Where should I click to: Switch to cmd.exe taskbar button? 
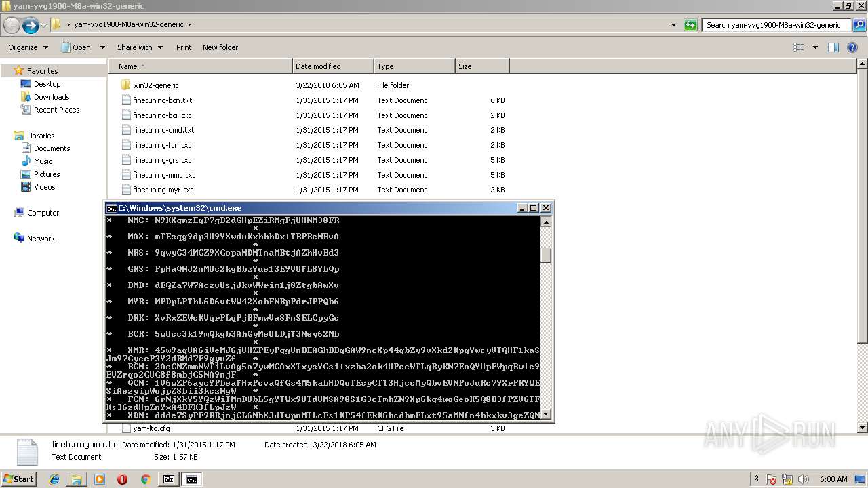(x=192, y=479)
